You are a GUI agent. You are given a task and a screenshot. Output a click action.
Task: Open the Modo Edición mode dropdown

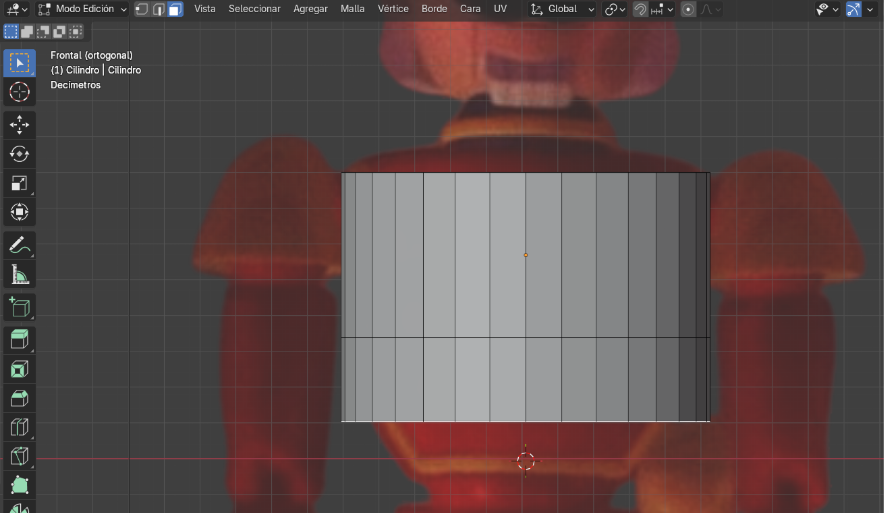(82, 9)
